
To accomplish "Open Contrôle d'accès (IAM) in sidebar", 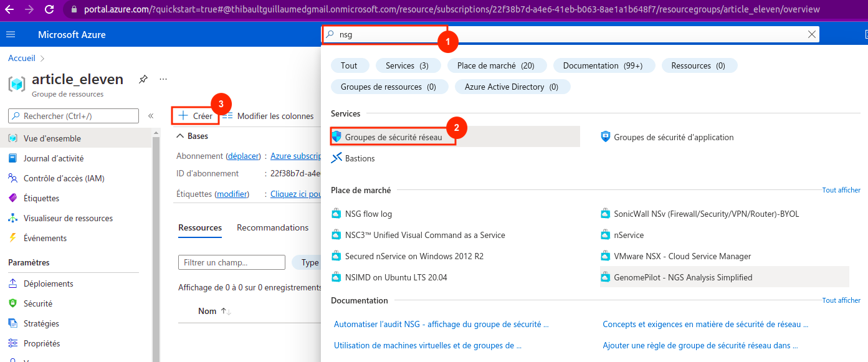I will (x=64, y=178).
